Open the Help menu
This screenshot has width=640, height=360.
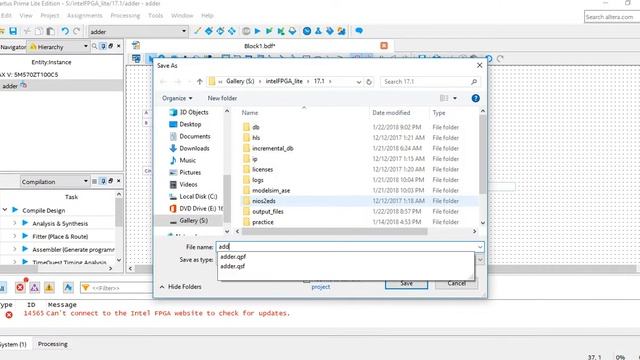(207, 16)
